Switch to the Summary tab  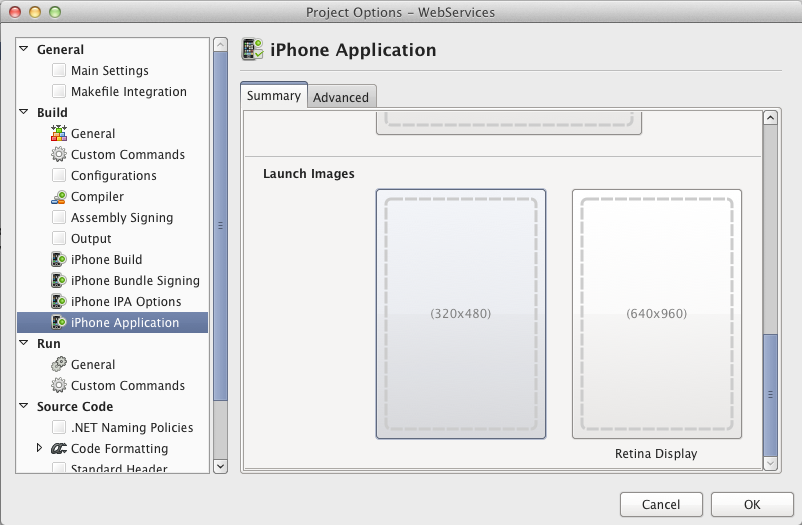pos(274,96)
